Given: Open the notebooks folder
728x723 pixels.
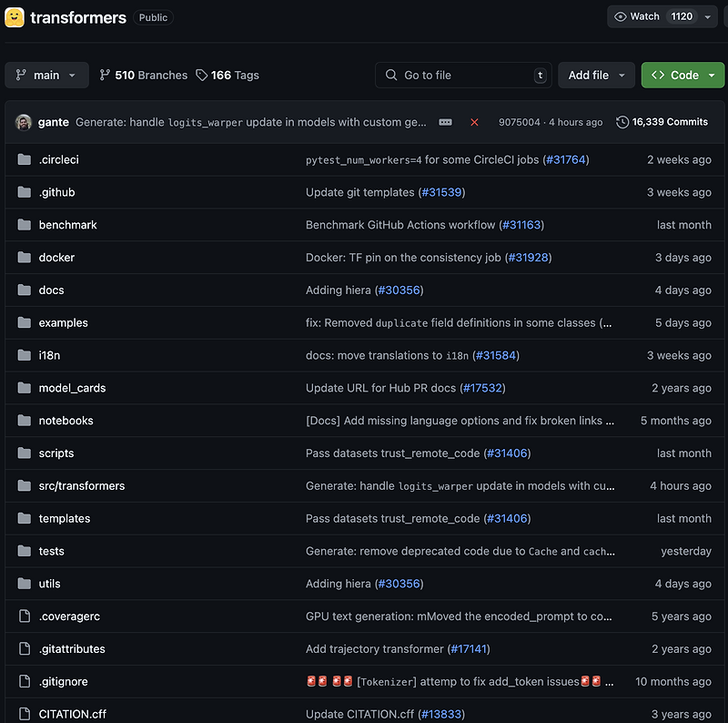Looking at the screenshot, I should click(66, 421).
